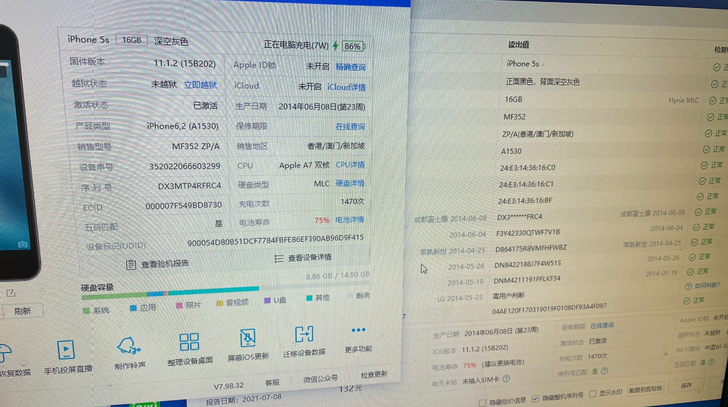Click help icon next to 未插入SIM卡
Image resolution: width=728 pixels, height=407 pixels.
pos(506,379)
